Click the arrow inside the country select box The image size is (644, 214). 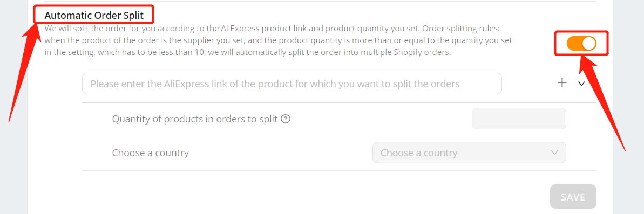click(x=554, y=153)
